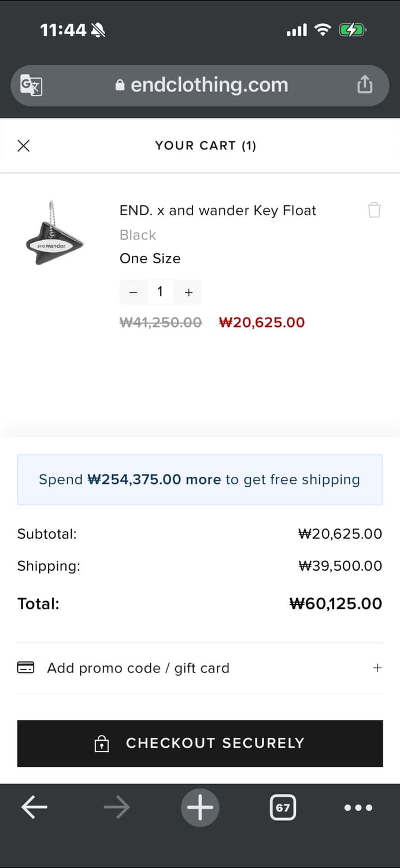This screenshot has height=868, width=400.
Task: Go back with browser back arrow
Action: 34,807
